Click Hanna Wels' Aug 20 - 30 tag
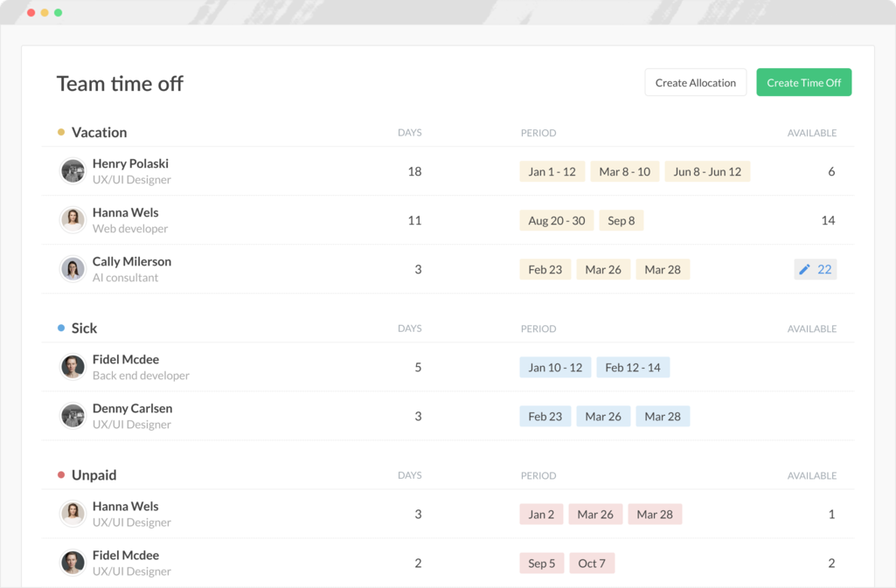896x588 pixels. [x=556, y=221]
